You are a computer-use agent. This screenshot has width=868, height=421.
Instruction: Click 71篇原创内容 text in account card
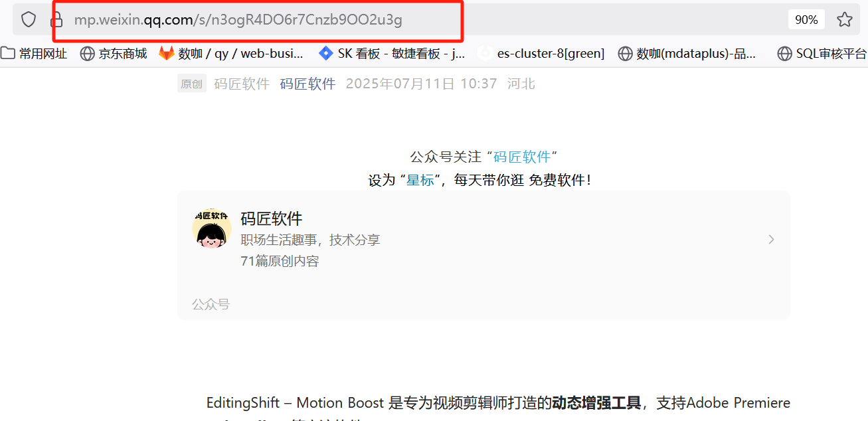click(x=280, y=261)
